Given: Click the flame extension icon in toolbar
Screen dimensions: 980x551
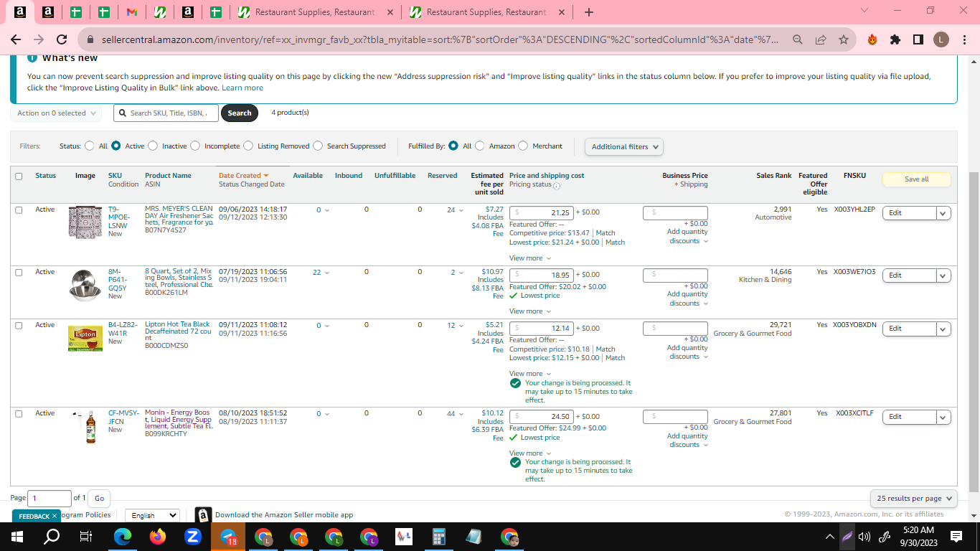Looking at the screenshot, I should click(872, 40).
